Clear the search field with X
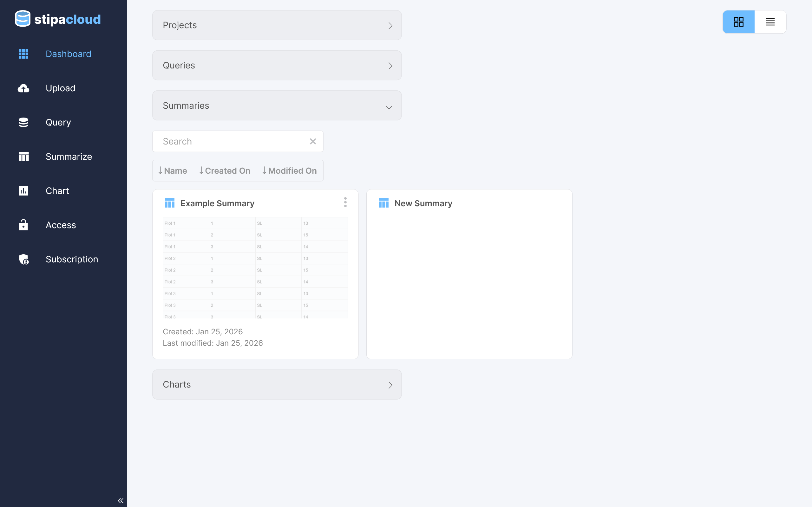 coord(313,142)
